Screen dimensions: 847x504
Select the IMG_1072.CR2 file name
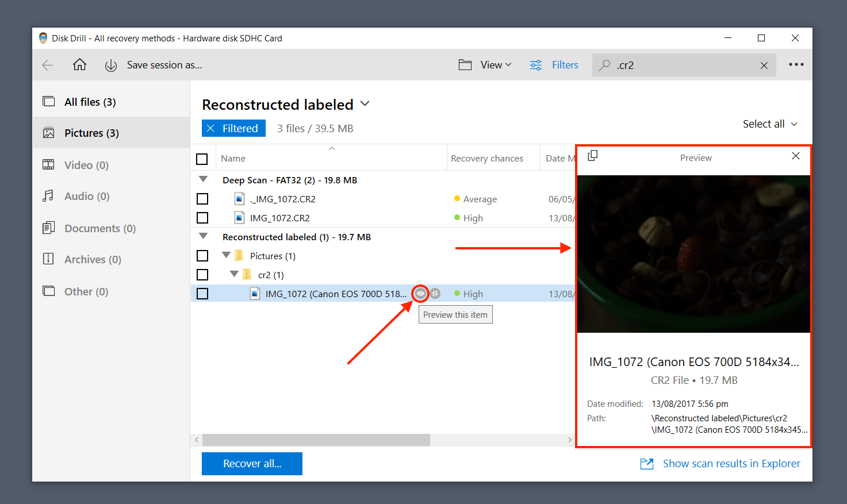click(280, 218)
